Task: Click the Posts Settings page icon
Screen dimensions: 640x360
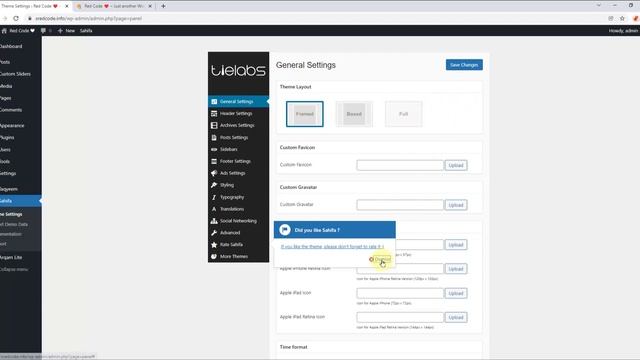Action: [x=214, y=138]
